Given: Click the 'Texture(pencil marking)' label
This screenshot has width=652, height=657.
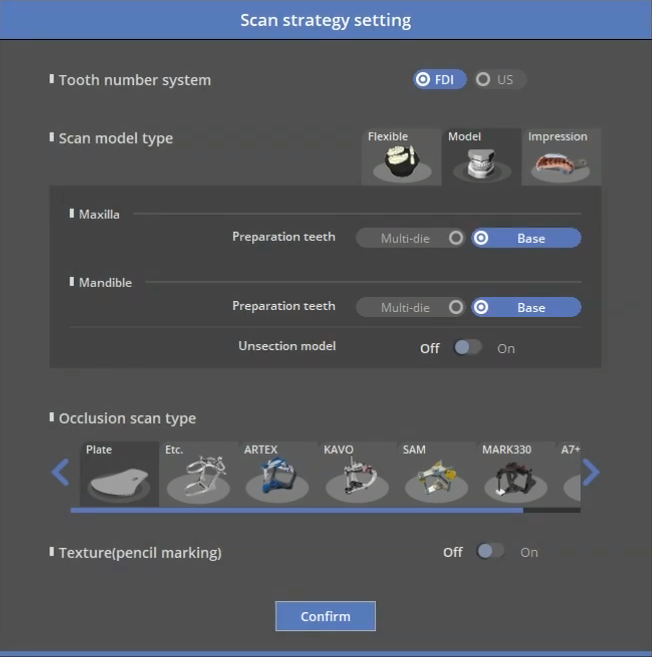Looking at the screenshot, I should tap(140, 553).
